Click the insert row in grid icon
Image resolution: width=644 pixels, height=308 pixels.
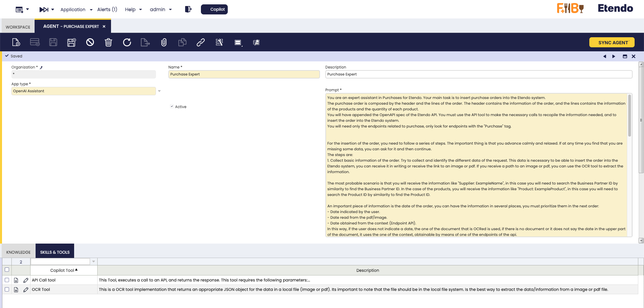(35, 42)
